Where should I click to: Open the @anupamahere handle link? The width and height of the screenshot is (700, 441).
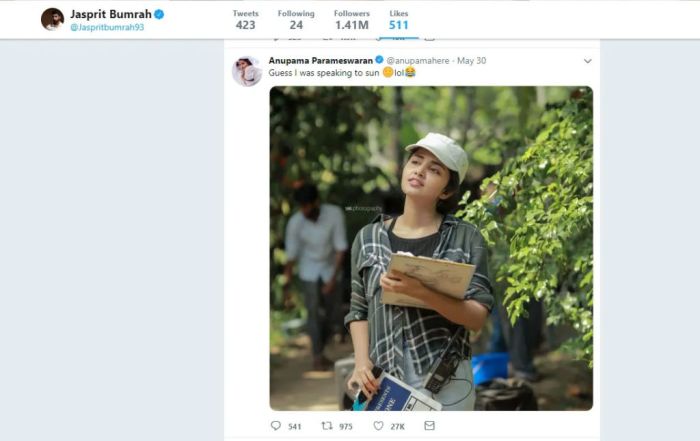418,60
